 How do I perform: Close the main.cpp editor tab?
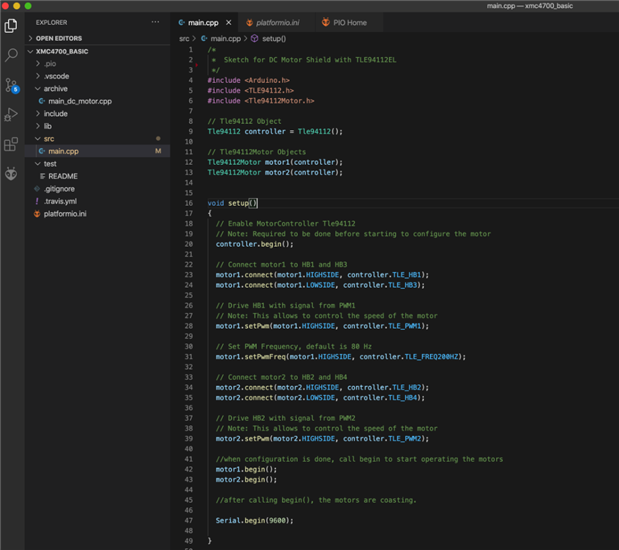[229, 23]
